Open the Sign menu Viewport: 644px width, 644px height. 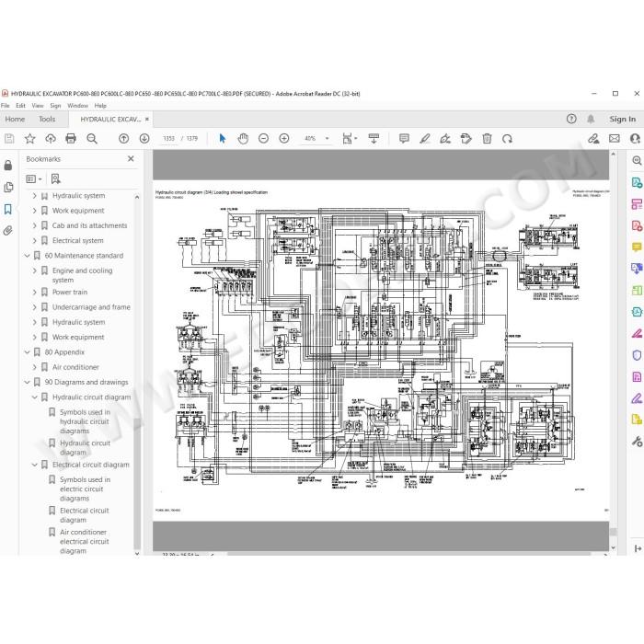[55, 106]
